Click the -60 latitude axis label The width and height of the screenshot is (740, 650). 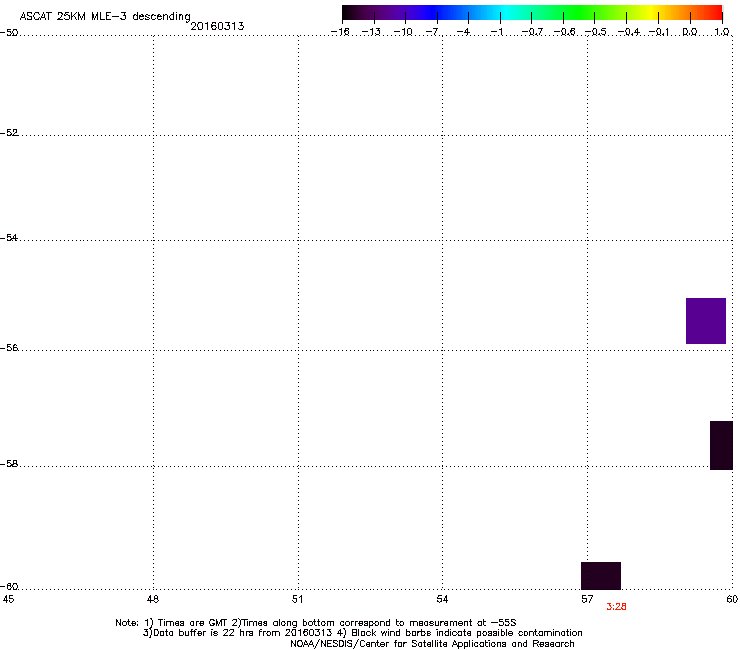click(9, 587)
